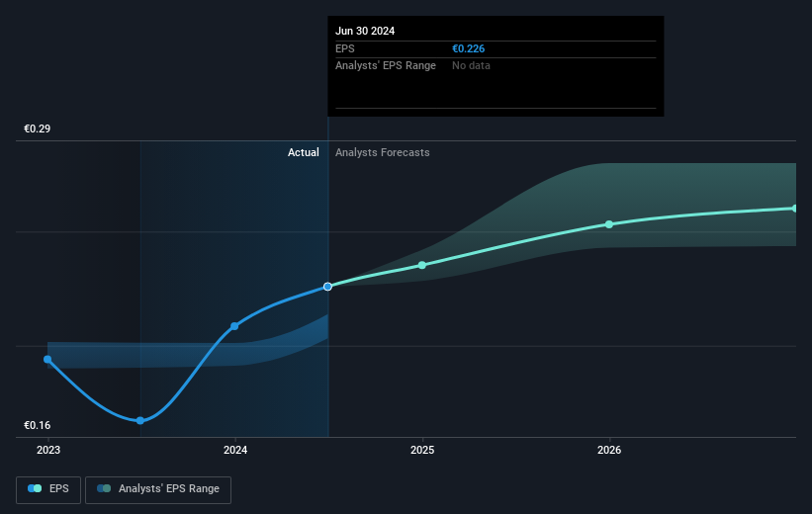Click the €0.16 y-axis label

pyautogui.click(x=38, y=425)
